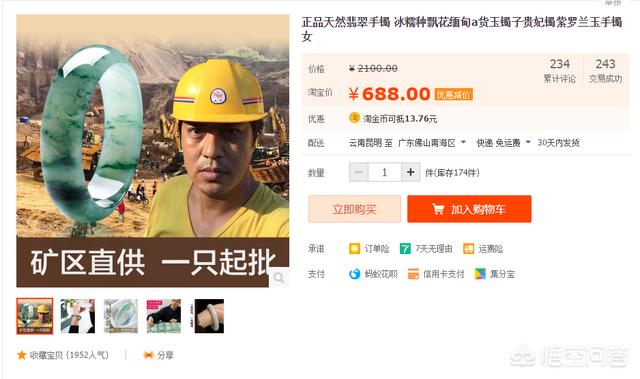Click the star icon to favorite item

coord(22,355)
